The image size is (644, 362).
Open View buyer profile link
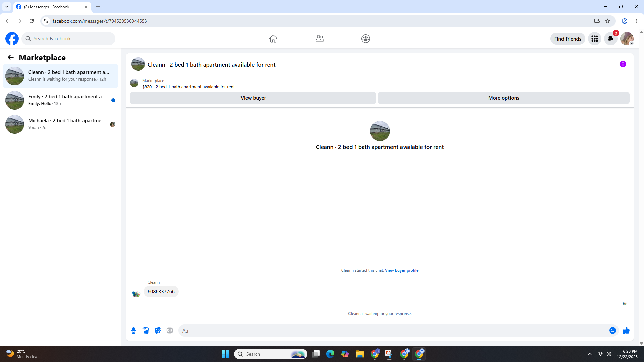pyautogui.click(x=401, y=270)
